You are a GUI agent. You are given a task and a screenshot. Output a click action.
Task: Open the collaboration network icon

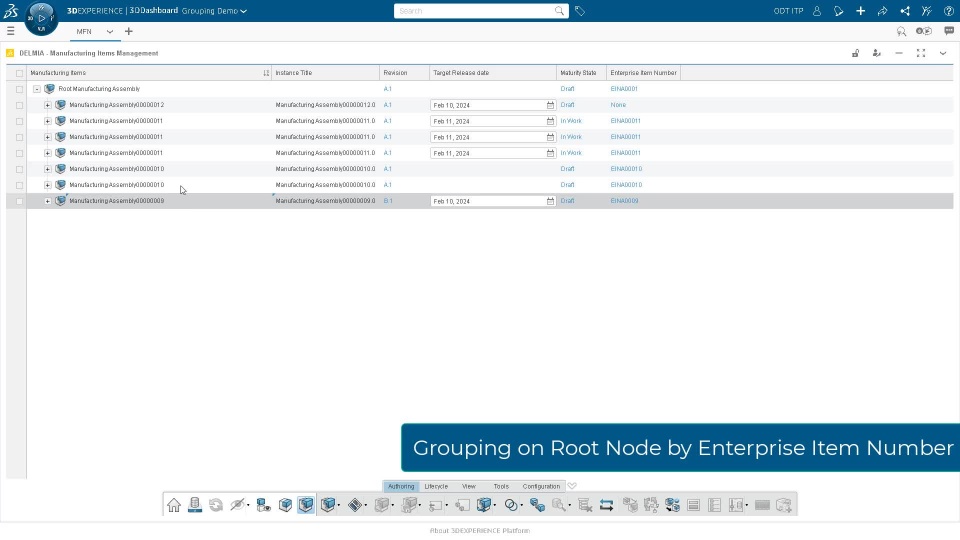pos(904,11)
